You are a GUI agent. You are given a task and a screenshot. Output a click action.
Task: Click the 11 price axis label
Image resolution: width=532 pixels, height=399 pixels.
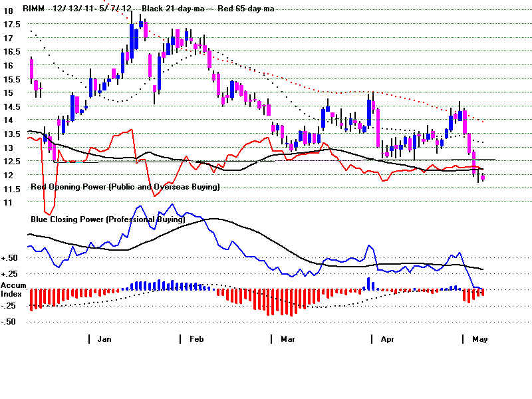(7, 202)
